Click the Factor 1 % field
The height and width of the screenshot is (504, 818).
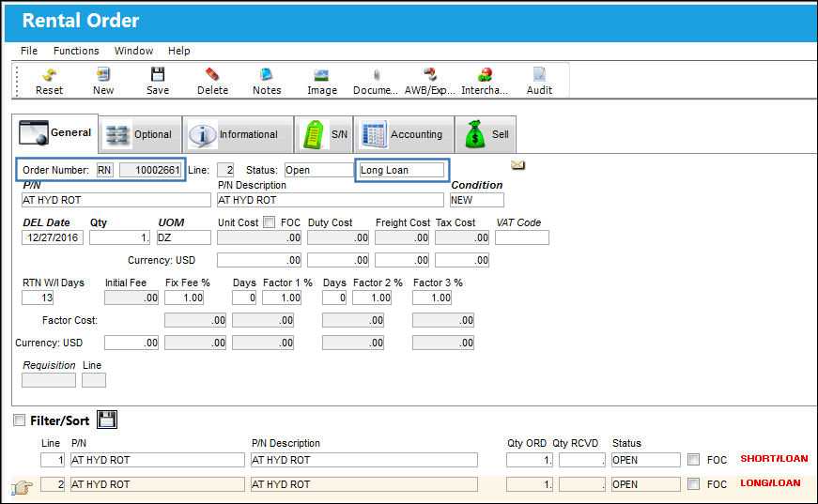coord(282,298)
